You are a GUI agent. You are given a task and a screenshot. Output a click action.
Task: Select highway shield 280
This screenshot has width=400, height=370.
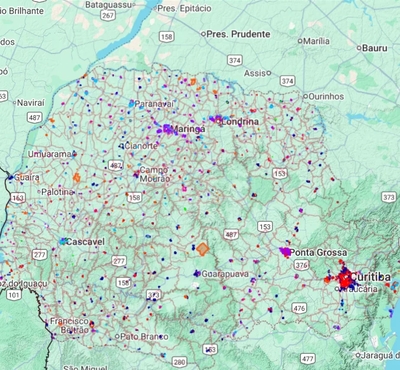click(179, 362)
